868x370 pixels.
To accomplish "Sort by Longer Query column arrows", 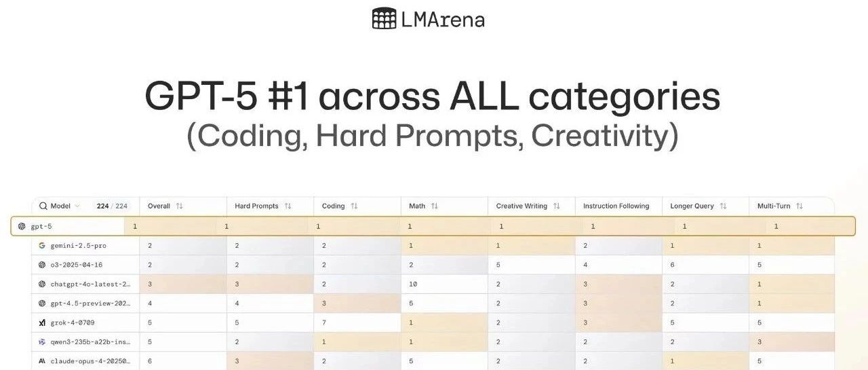I will click(x=723, y=206).
